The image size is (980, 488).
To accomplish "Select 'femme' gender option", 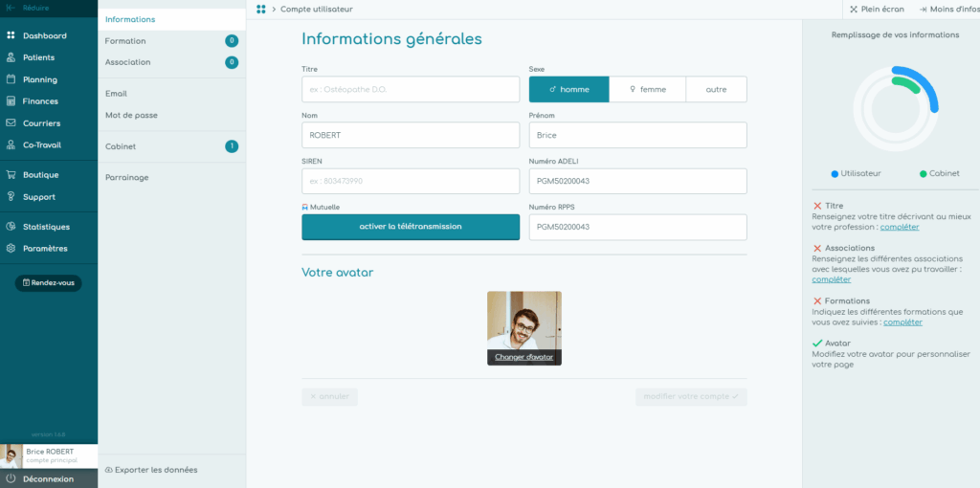I will (x=648, y=89).
